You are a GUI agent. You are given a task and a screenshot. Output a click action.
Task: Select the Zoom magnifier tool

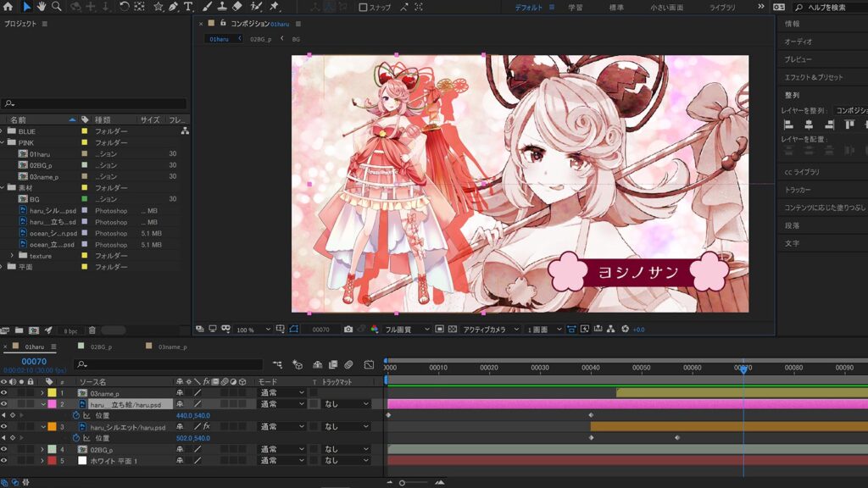[x=57, y=7]
